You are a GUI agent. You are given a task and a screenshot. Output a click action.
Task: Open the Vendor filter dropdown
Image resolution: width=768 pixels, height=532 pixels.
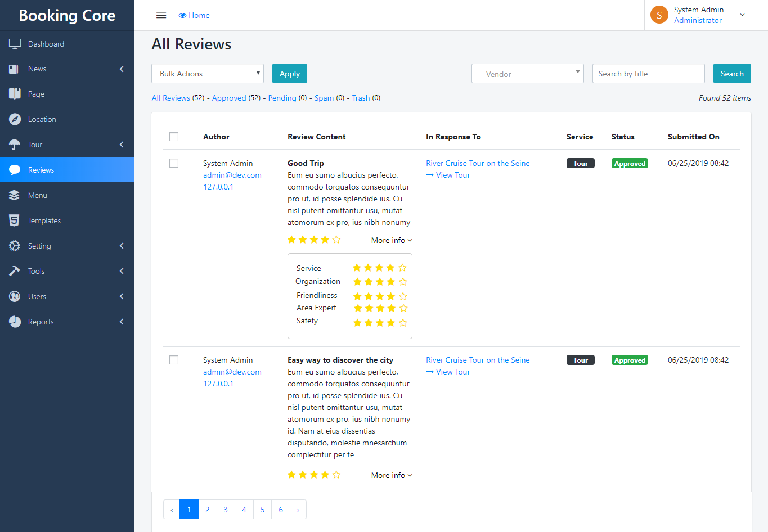pyautogui.click(x=527, y=74)
